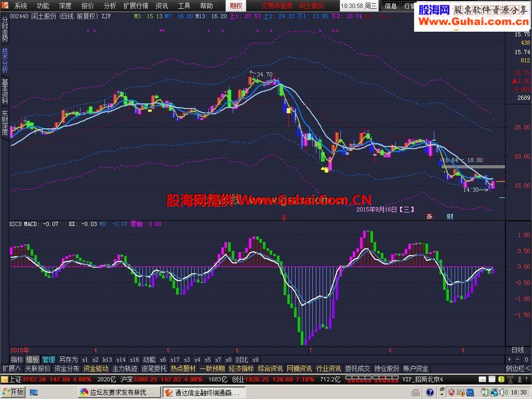Open the 关联报价 tab
This screenshot has height=399, width=532.
click(x=37, y=368)
